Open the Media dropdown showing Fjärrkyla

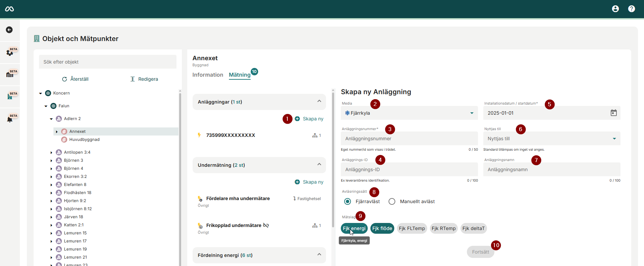[x=409, y=113]
